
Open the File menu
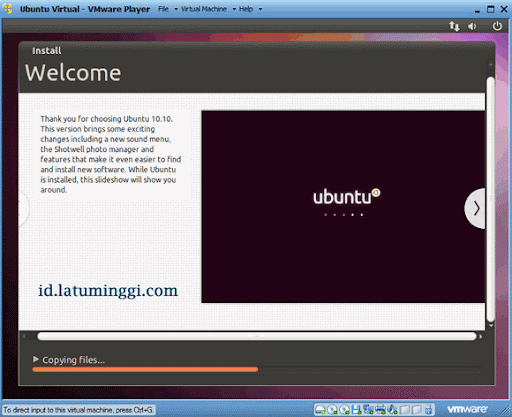pyautogui.click(x=163, y=9)
